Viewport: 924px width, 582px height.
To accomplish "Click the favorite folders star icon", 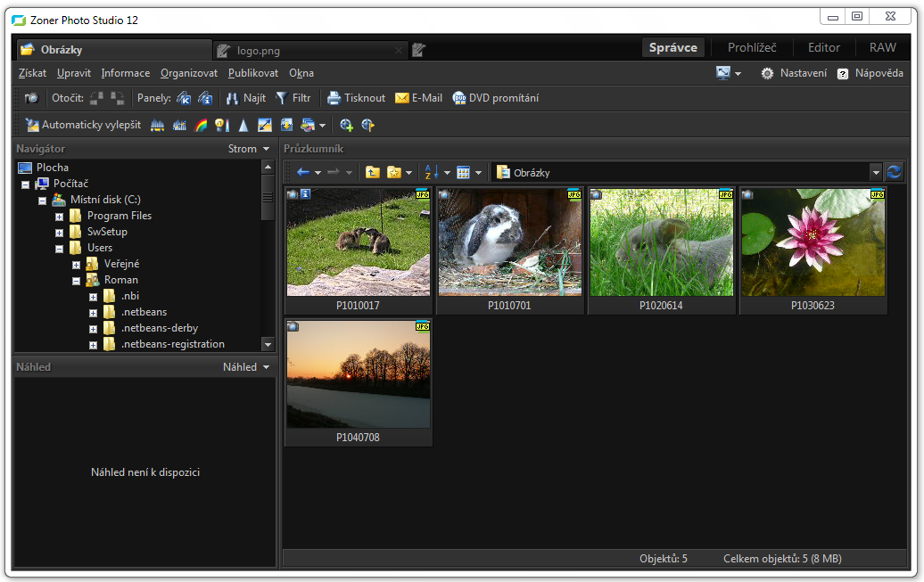I will click(393, 172).
